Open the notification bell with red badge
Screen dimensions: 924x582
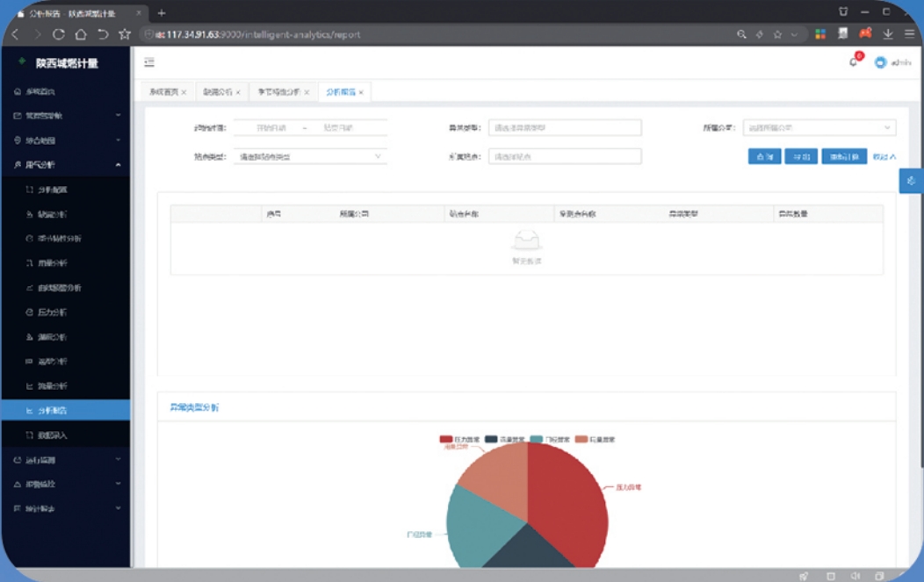click(855, 61)
